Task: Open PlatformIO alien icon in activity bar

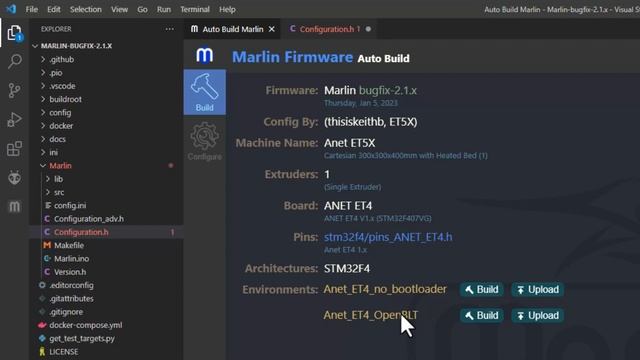Action: point(15,178)
